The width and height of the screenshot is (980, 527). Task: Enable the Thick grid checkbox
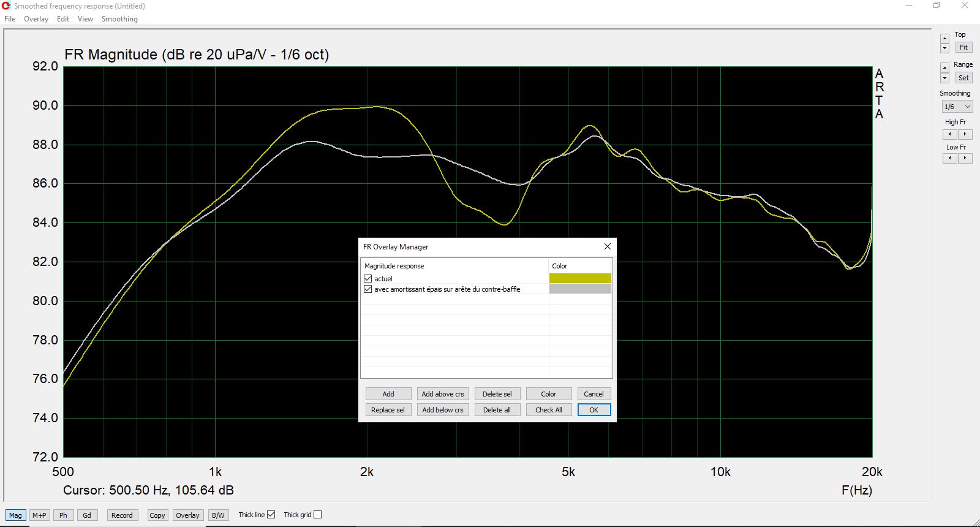(x=317, y=515)
